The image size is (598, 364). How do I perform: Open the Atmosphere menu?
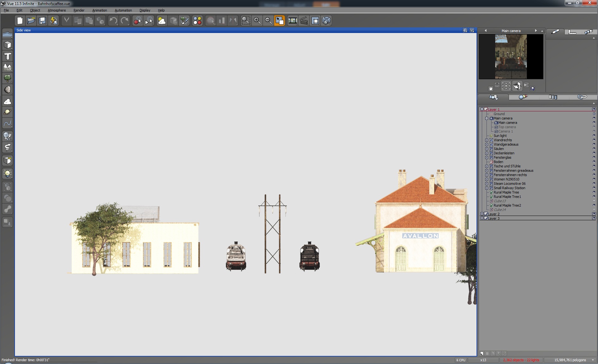(57, 10)
